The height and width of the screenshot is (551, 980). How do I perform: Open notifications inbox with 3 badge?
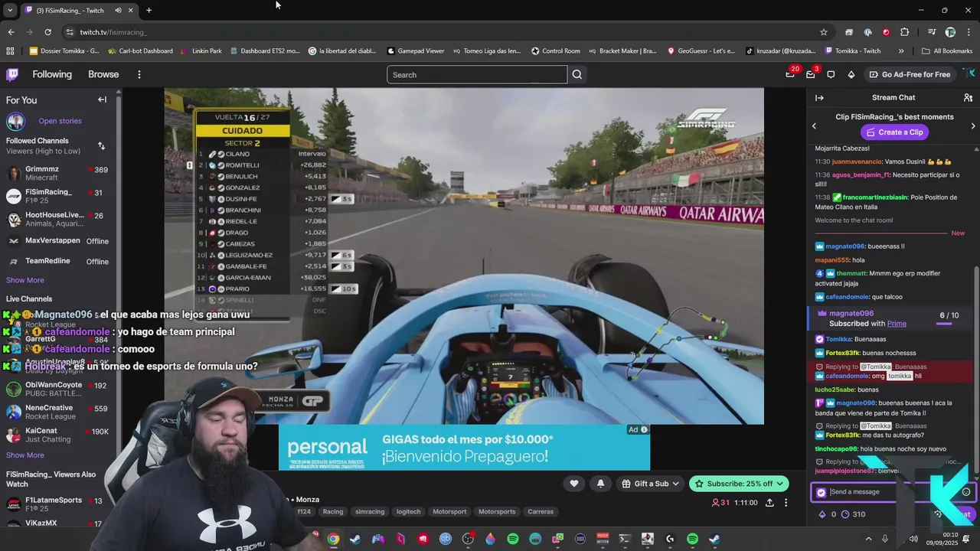[x=811, y=74]
